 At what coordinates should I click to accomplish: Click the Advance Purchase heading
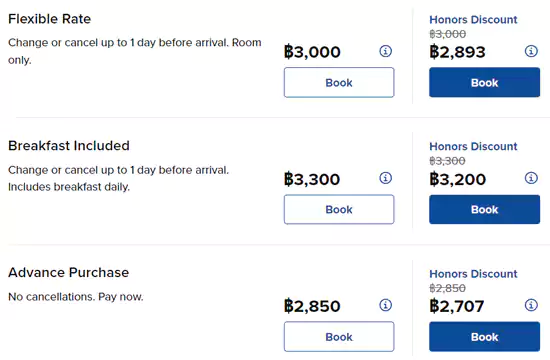pyautogui.click(x=68, y=273)
